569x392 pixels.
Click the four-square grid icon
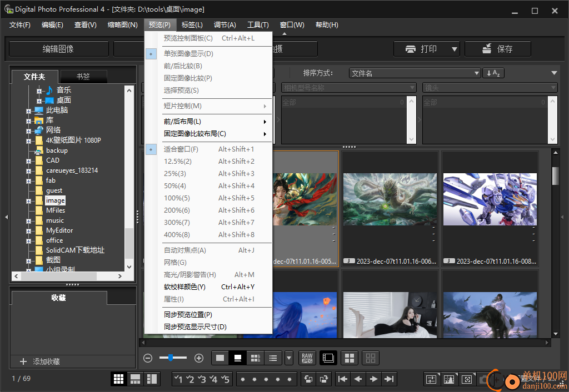click(x=350, y=358)
